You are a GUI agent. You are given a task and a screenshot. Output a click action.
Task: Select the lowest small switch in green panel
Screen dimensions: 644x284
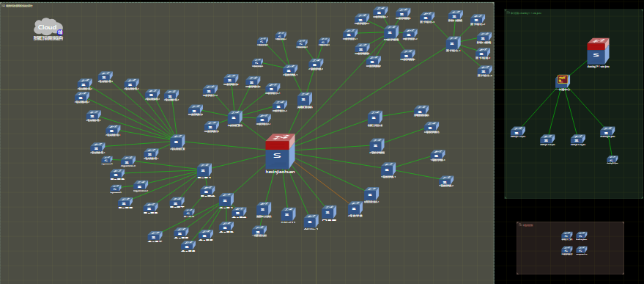[612, 159]
